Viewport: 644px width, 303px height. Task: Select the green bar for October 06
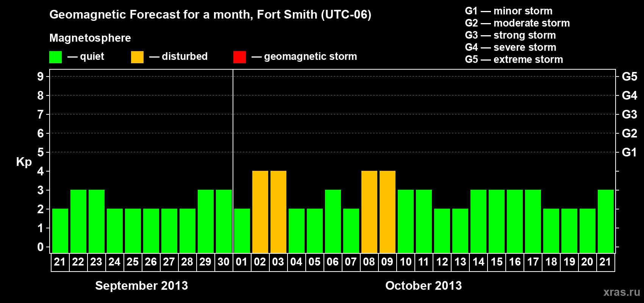(x=333, y=221)
